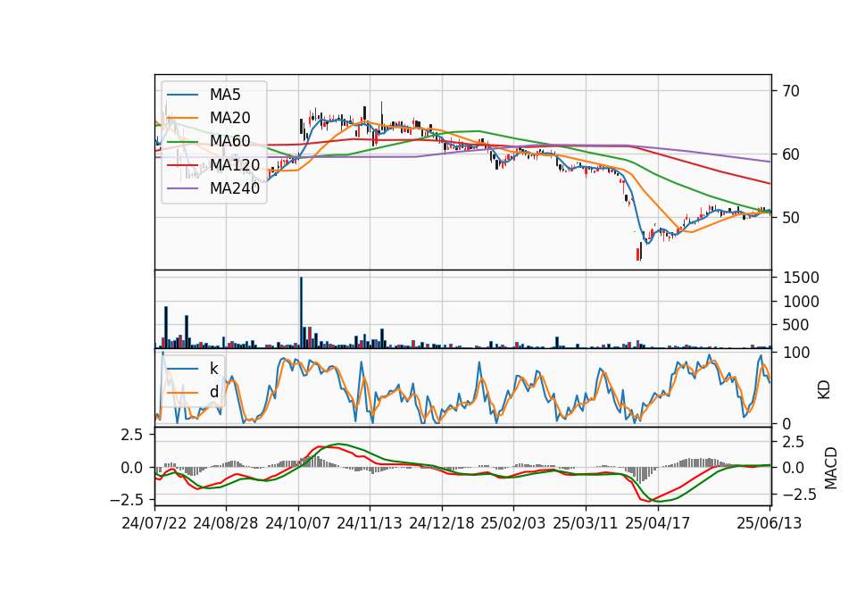The width and height of the screenshot is (857, 616).
Task: Click the 1500 volume axis tick
Action: pos(801,278)
